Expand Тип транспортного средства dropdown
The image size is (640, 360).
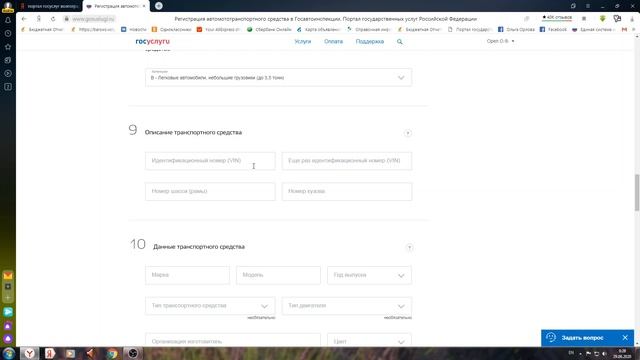click(210, 306)
